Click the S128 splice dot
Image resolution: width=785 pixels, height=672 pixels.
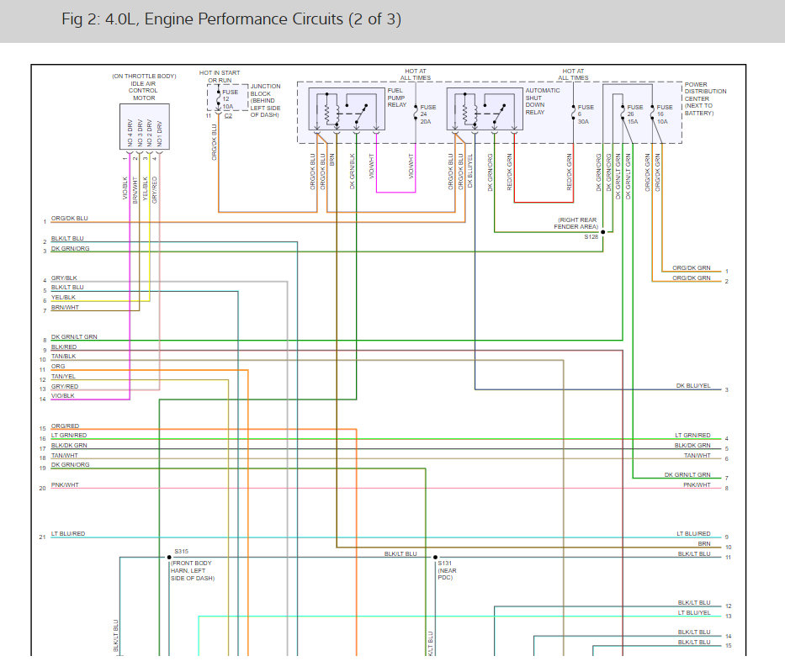click(602, 232)
